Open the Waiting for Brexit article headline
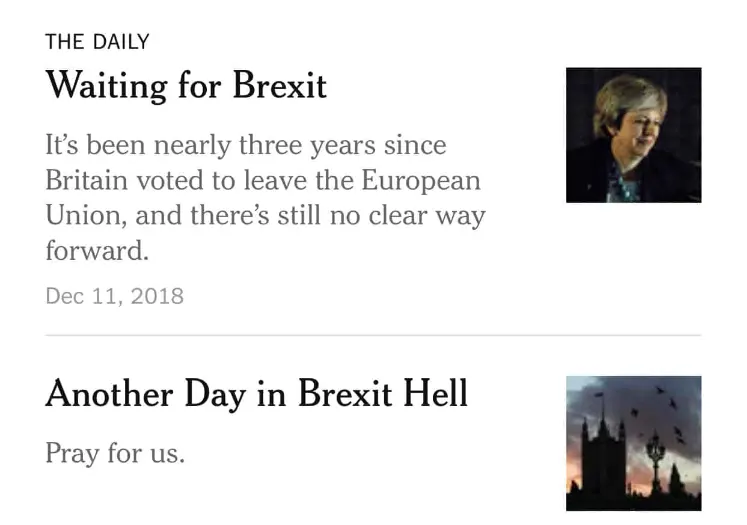The width and height of the screenshot is (747, 525). pyautogui.click(x=186, y=85)
